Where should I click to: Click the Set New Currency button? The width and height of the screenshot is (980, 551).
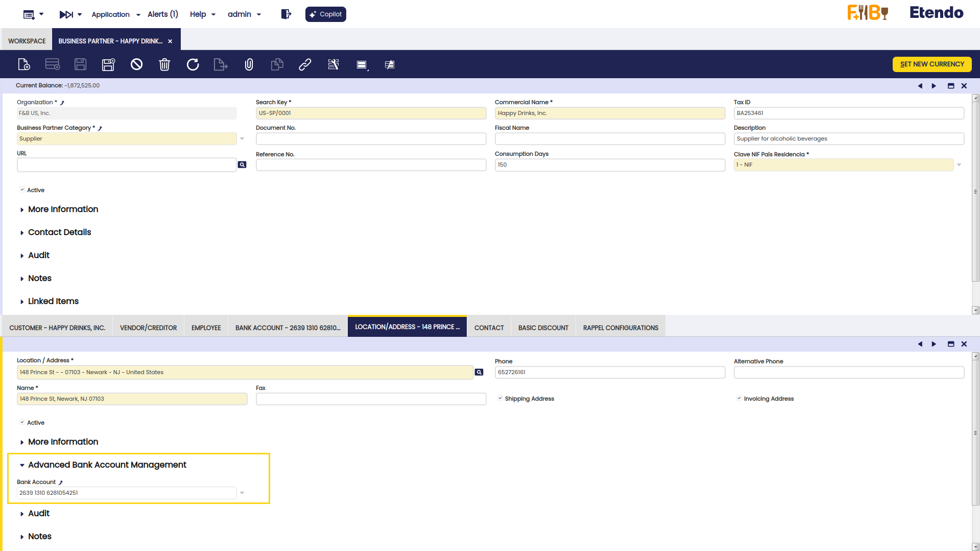(x=932, y=64)
